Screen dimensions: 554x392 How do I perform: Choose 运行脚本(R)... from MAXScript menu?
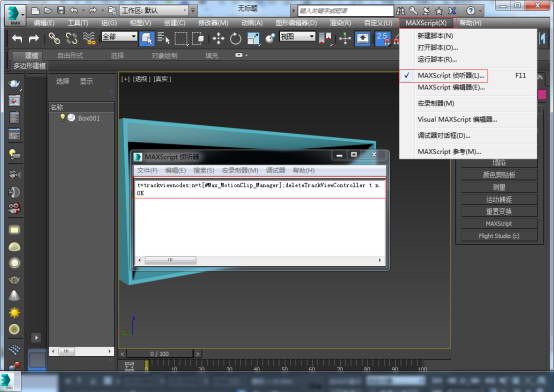coord(437,59)
